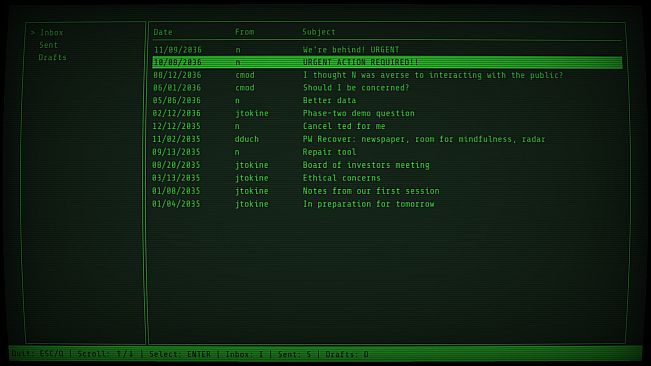Click the Scroll hint in status bar
Viewport: 651px width, 366px height.
[x=105, y=354]
